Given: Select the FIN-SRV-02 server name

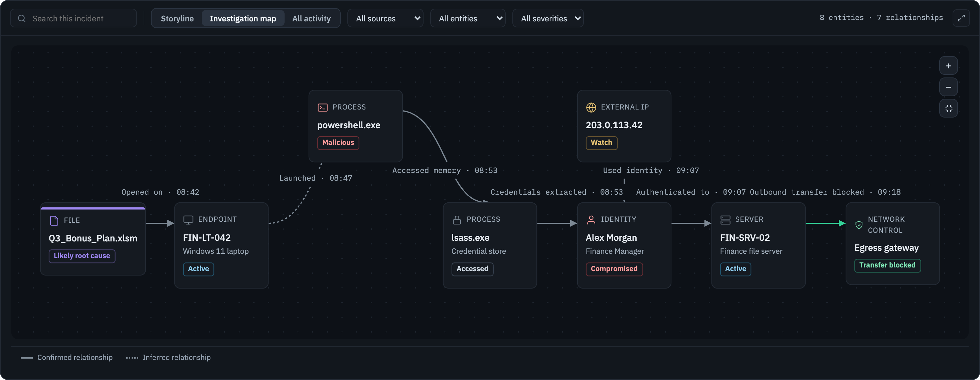Looking at the screenshot, I should click(745, 238).
